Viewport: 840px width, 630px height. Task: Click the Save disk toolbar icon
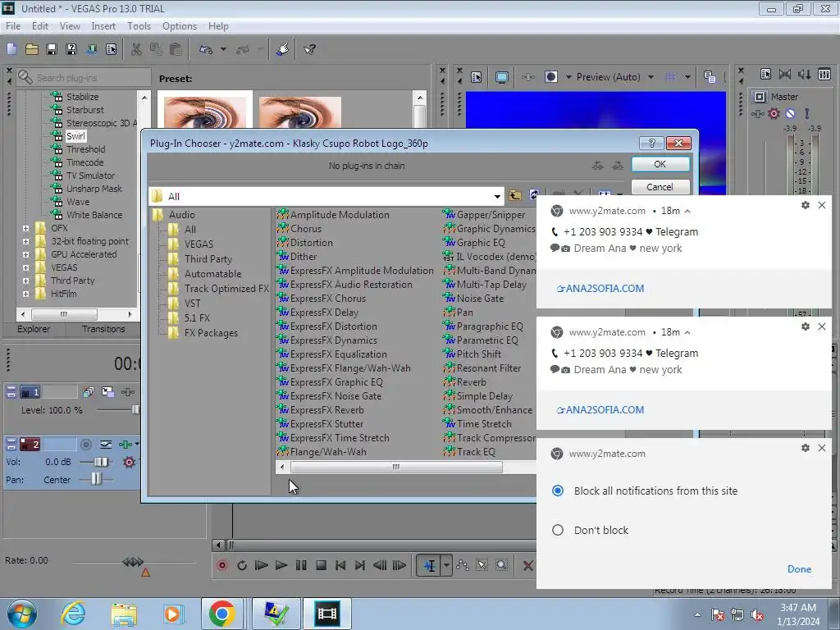(x=52, y=49)
